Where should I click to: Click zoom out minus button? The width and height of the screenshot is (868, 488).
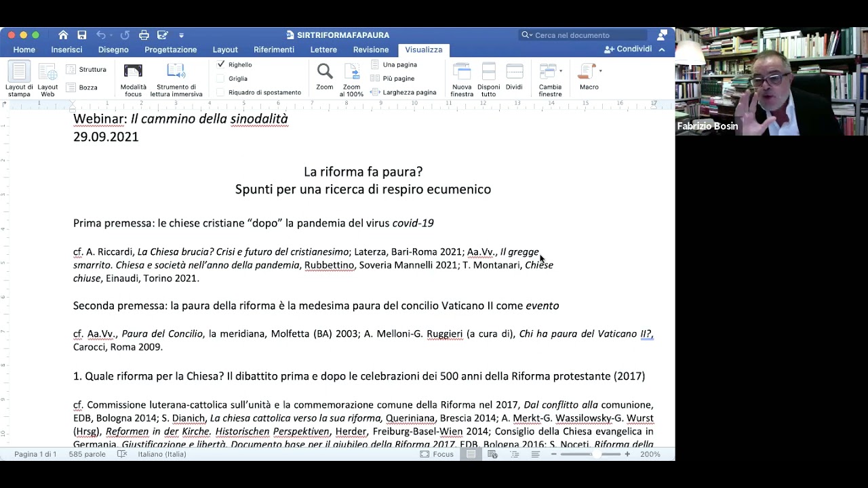pos(553,454)
